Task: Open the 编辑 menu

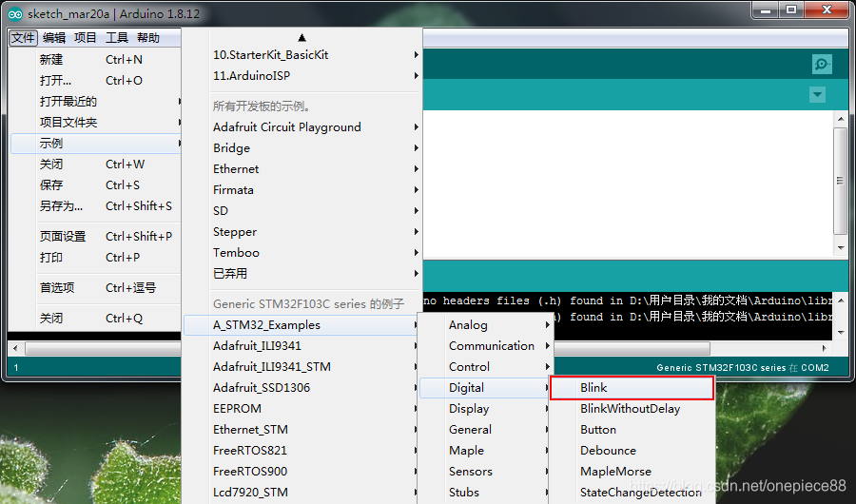Action: tap(54, 38)
